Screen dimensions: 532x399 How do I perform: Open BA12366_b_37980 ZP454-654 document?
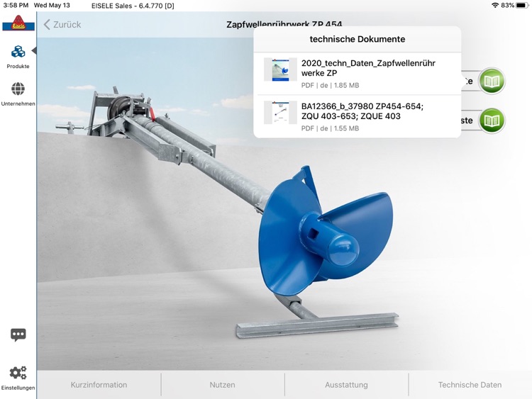pos(358,117)
